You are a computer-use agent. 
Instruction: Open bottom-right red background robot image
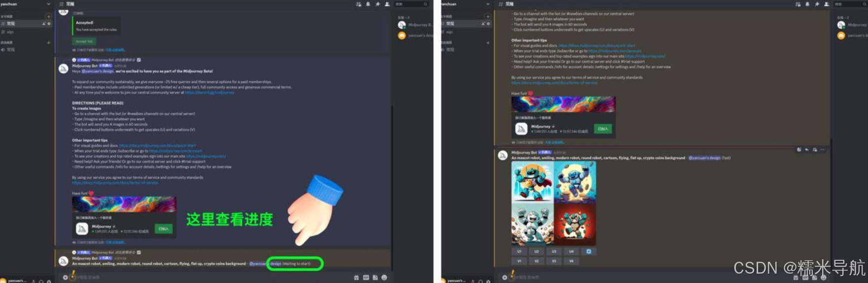[575, 224]
